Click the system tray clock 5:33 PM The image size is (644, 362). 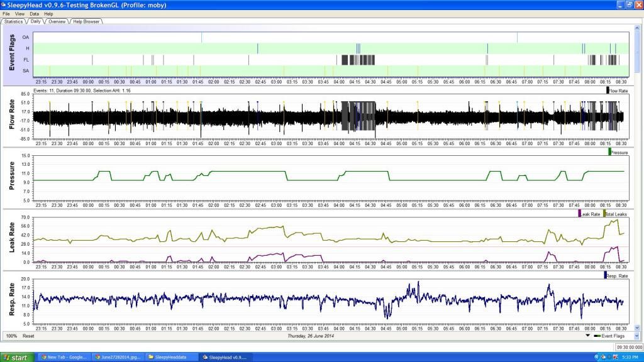[x=630, y=358]
